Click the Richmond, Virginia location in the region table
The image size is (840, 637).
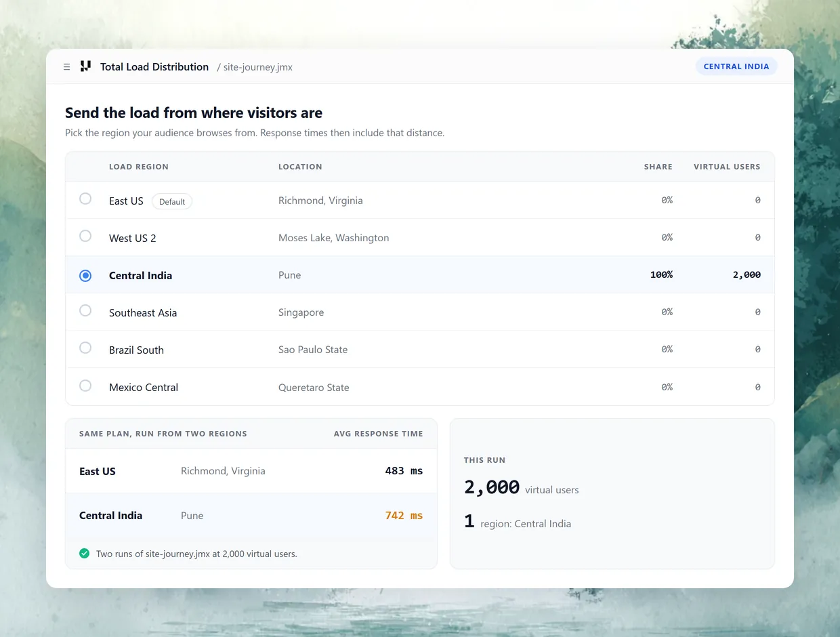click(x=320, y=201)
